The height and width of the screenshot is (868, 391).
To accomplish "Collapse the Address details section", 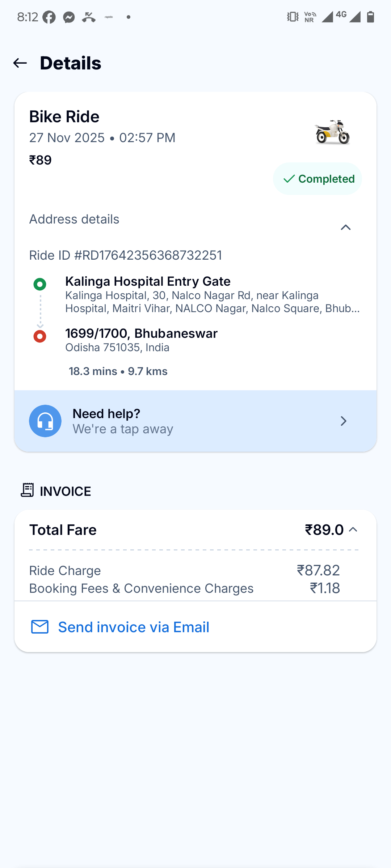I will pyautogui.click(x=346, y=227).
